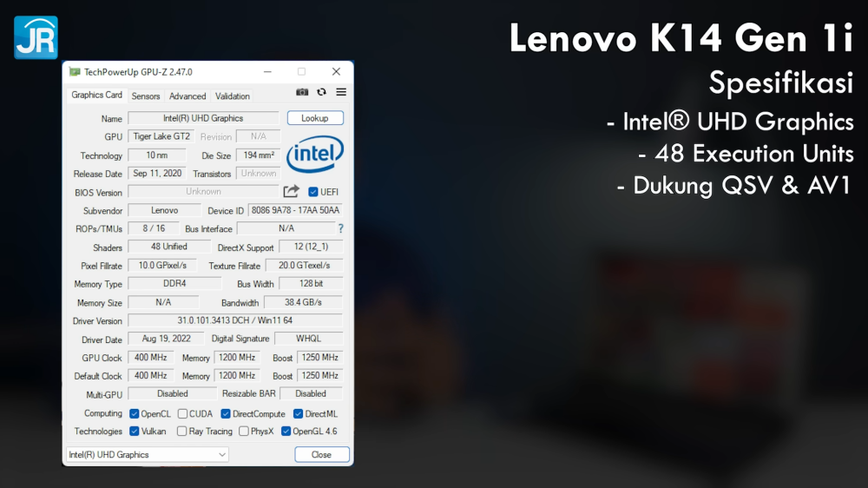Open the hamburger menu in GPU-Z

[x=341, y=92]
